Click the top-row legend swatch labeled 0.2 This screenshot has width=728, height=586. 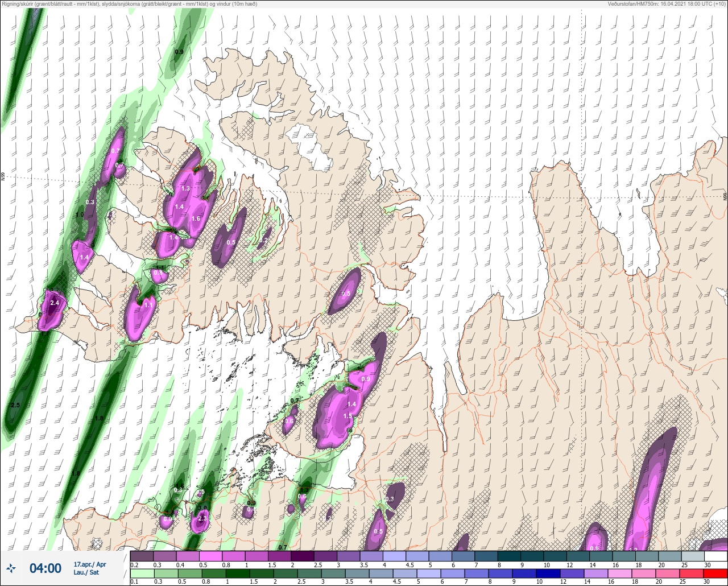point(142,556)
